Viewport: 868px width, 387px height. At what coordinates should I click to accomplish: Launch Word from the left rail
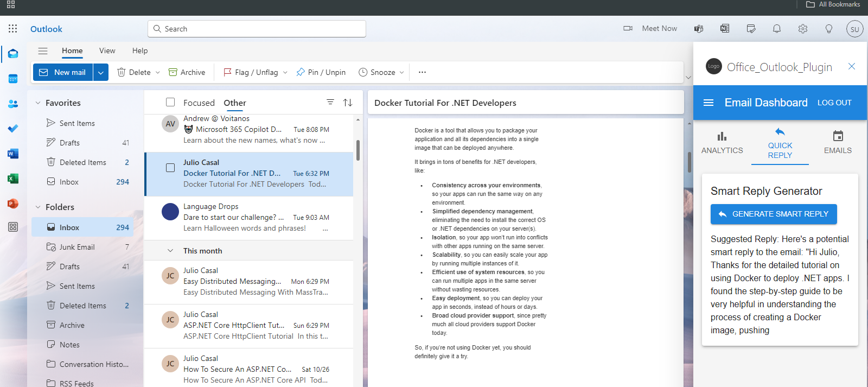click(13, 154)
